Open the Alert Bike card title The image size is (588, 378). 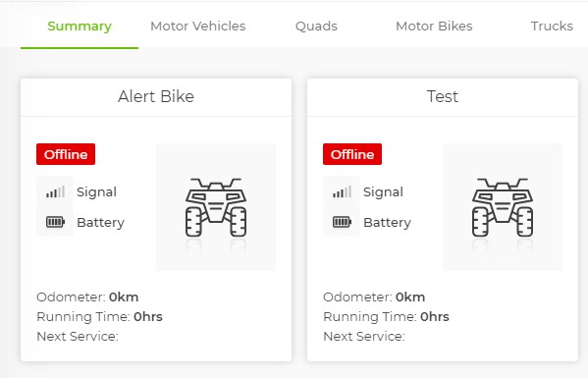coord(156,96)
